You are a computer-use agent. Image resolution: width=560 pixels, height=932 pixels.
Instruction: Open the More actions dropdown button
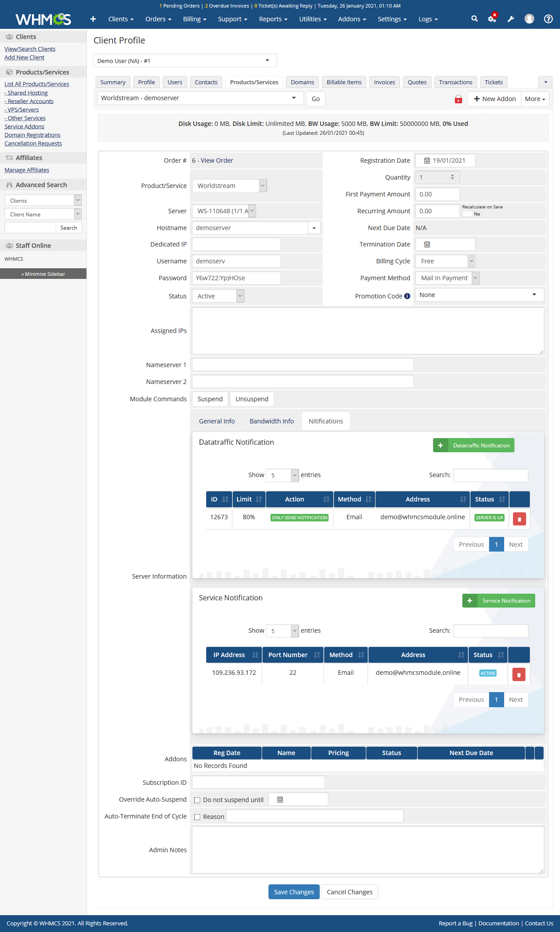point(535,99)
